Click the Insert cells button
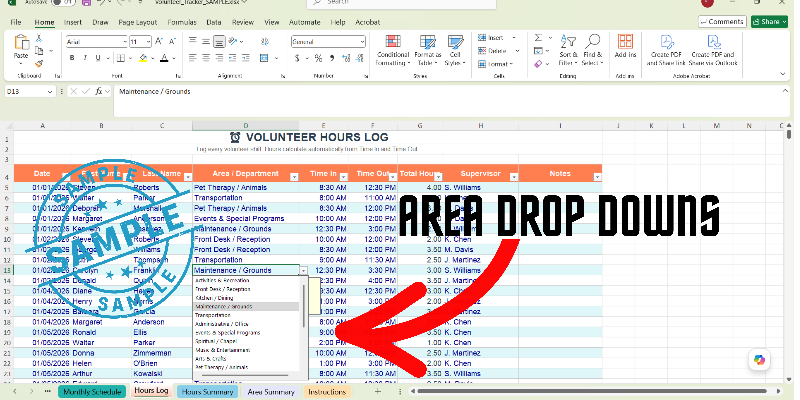Image resolution: width=800 pixels, height=400 pixels. 498,38
